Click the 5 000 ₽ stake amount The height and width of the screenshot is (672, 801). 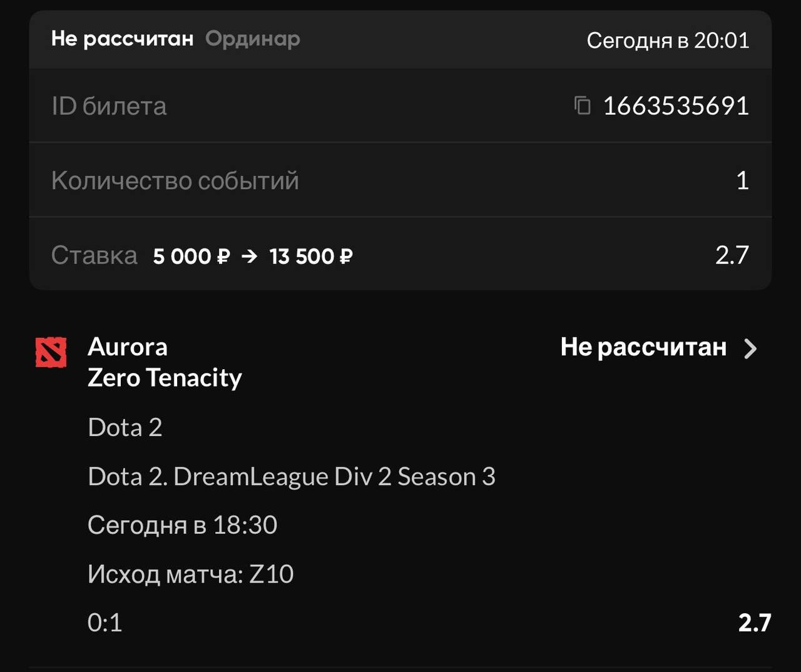coord(191,256)
